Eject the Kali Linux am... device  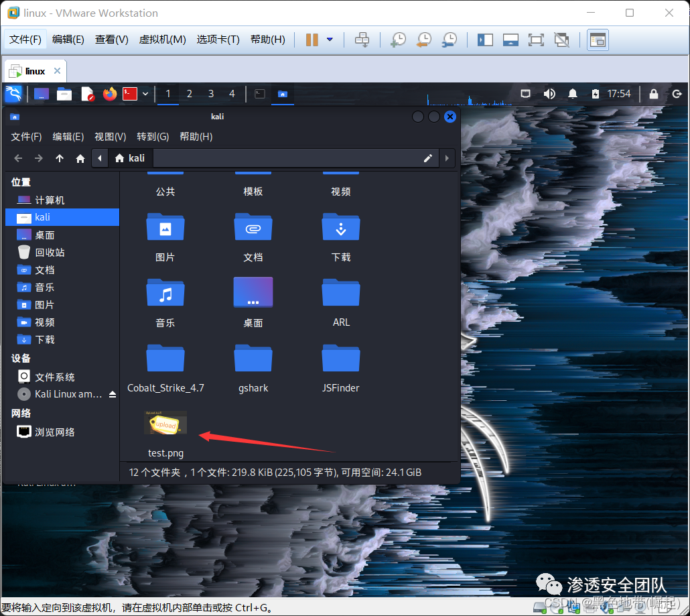[x=113, y=395]
